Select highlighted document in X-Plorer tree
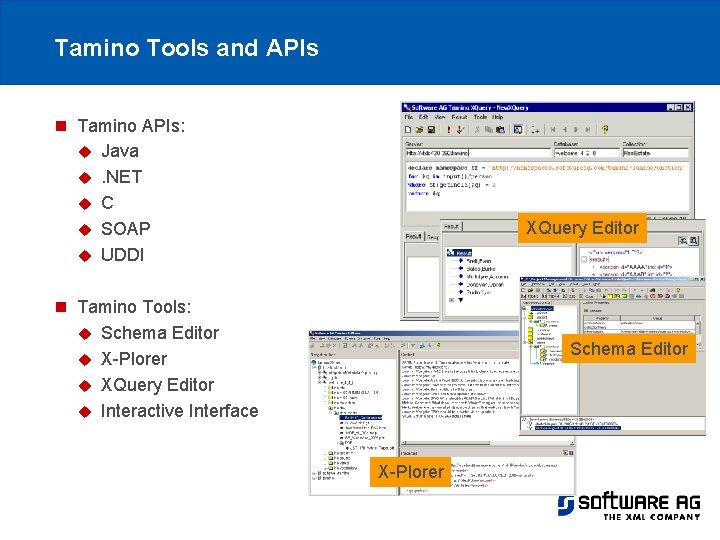This screenshot has width=720, height=540. point(363,417)
